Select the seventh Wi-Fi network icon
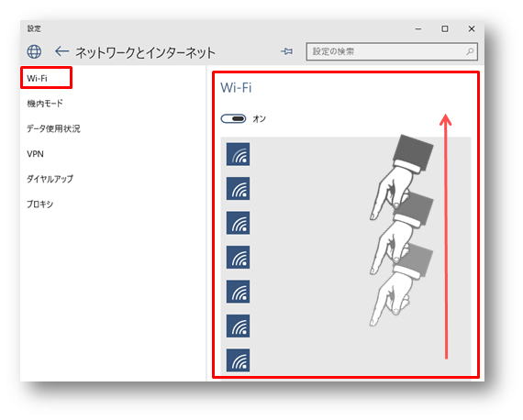Image resolution: width=523 pixels, height=420 pixels. click(238, 360)
